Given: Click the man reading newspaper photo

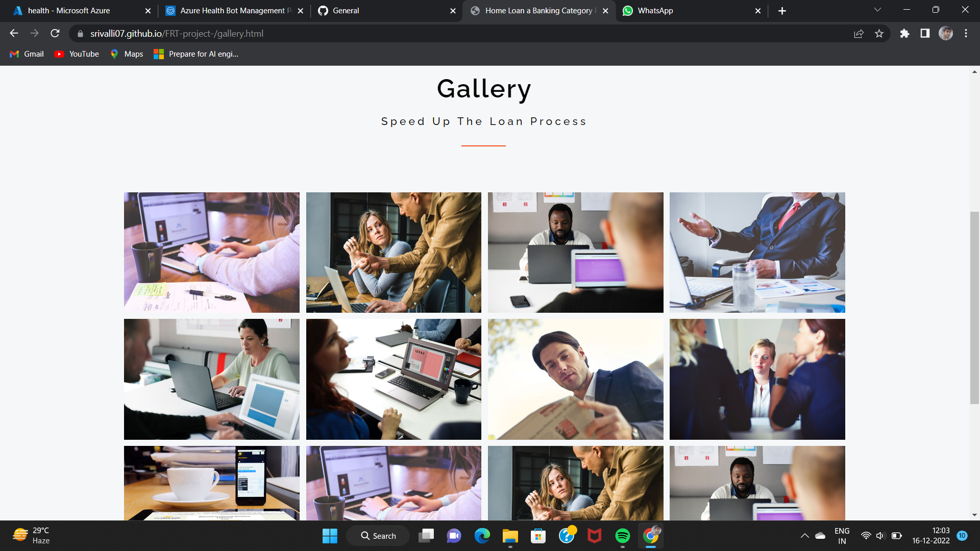Looking at the screenshot, I should click(x=575, y=379).
